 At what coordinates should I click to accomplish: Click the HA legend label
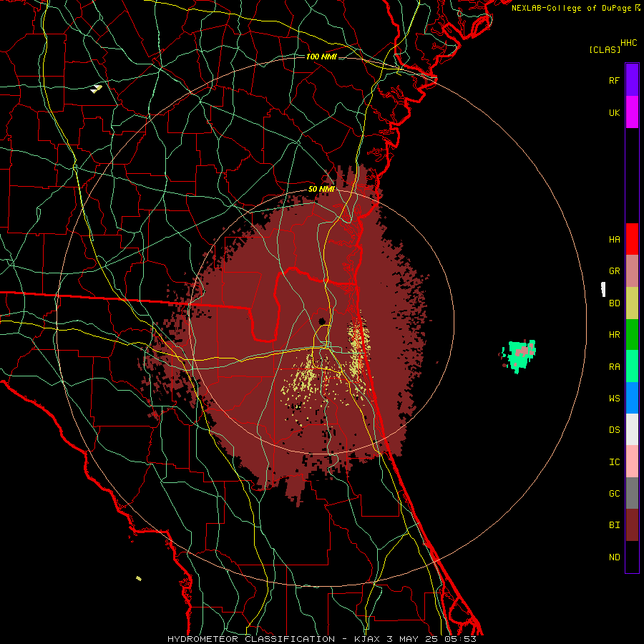tap(614, 239)
